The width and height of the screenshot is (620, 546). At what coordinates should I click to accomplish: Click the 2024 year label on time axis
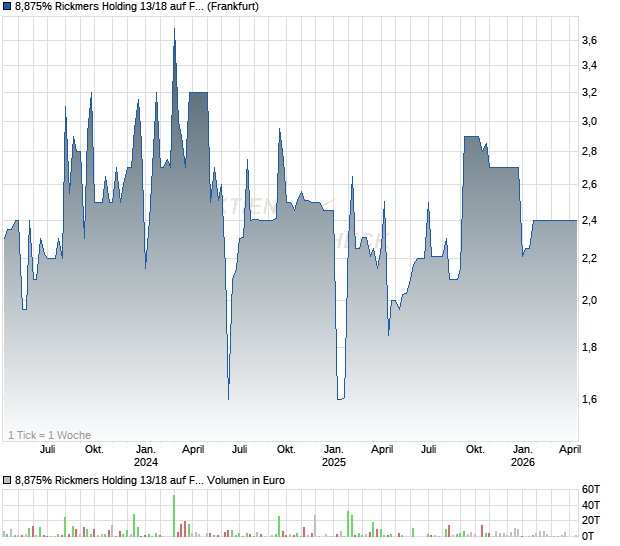click(146, 462)
